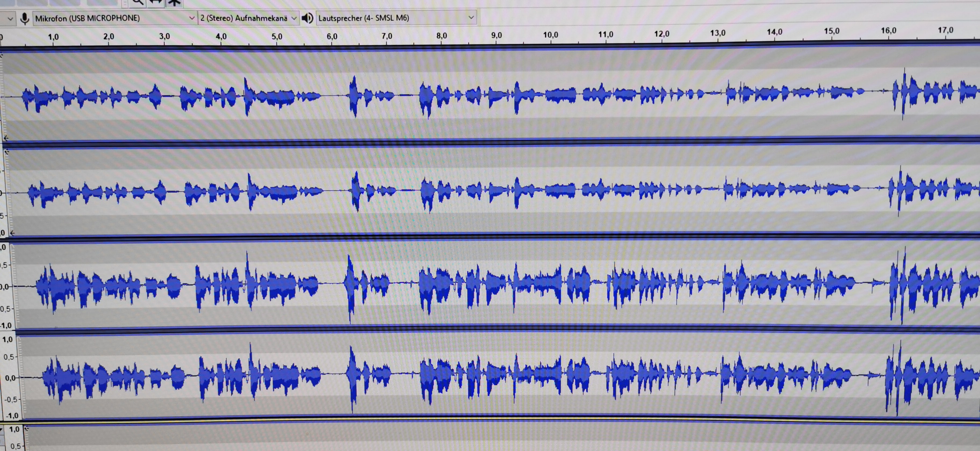Click the toolbar grabber handle beside the magnifier

pyautogui.click(x=125, y=3)
